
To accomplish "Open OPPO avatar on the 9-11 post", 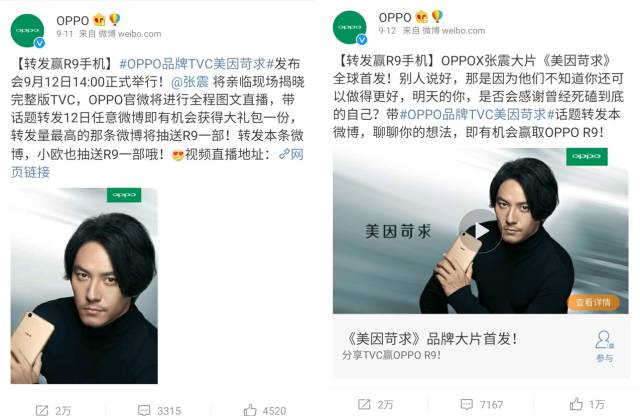I will (x=27, y=31).
